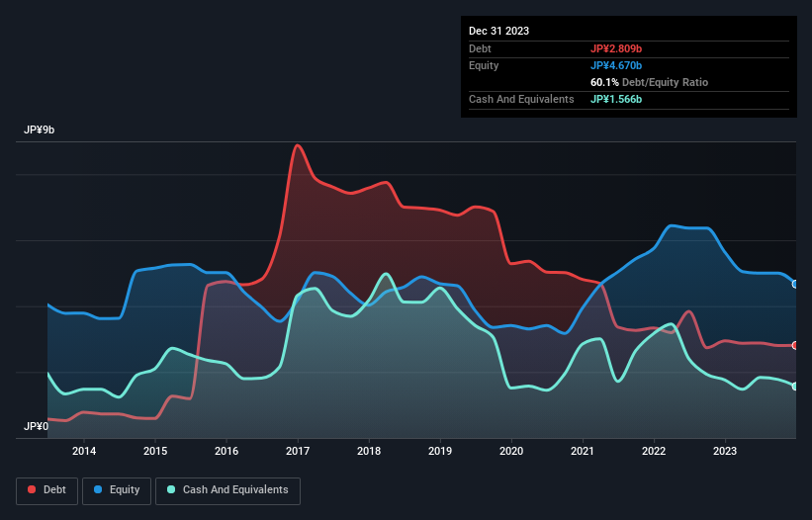Click the teal Cash endpoint marker on chart

tap(795, 386)
